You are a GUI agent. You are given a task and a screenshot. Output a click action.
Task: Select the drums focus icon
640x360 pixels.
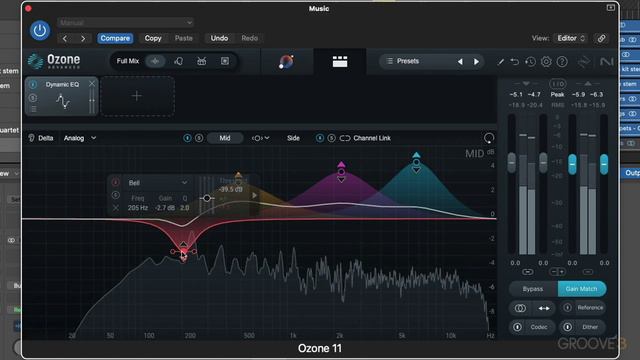tap(202, 61)
